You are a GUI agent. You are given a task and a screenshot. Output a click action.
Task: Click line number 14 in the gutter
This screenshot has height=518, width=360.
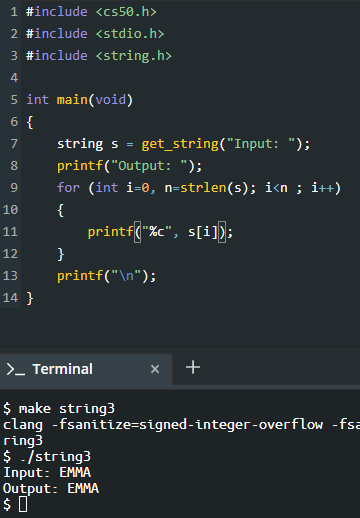point(10,298)
